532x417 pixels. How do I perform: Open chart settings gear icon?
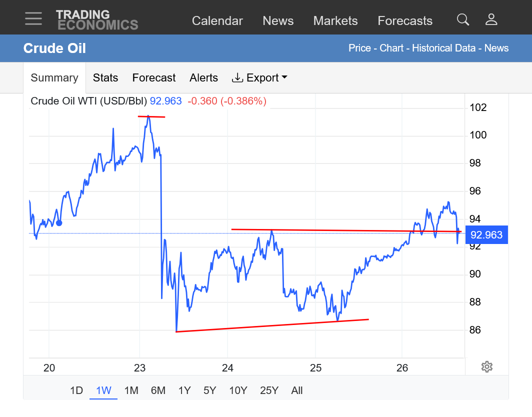click(x=486, y=366)
